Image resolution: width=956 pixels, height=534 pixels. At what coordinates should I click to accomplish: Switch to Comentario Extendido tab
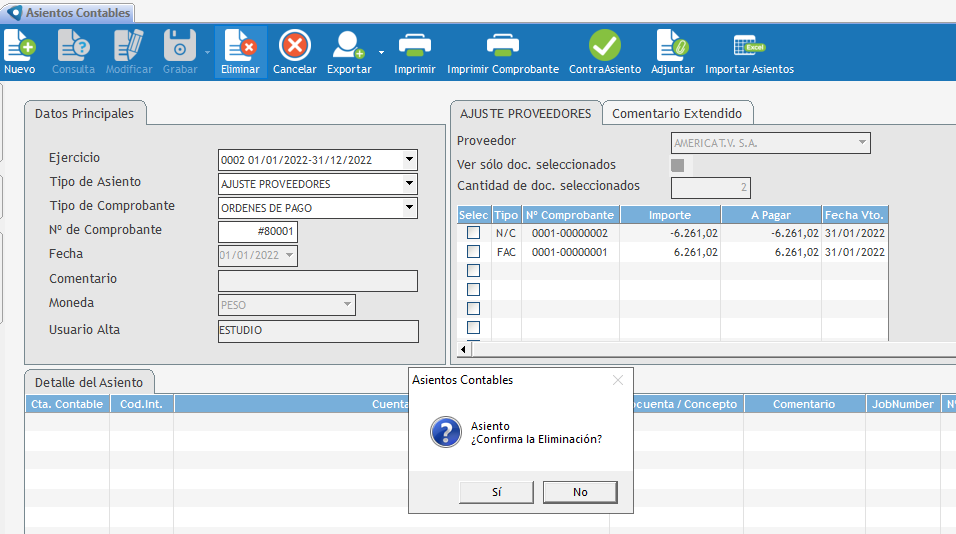[678, 114]
